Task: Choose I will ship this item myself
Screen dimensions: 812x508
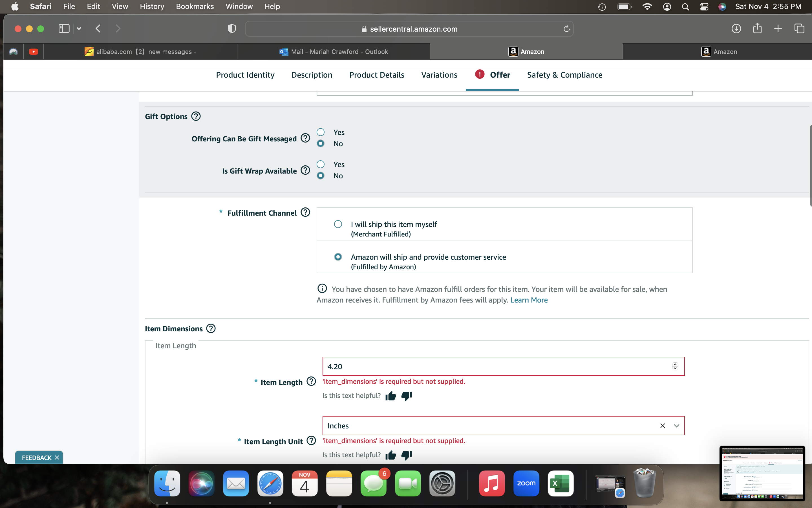Action: click(x=338, y=224)
